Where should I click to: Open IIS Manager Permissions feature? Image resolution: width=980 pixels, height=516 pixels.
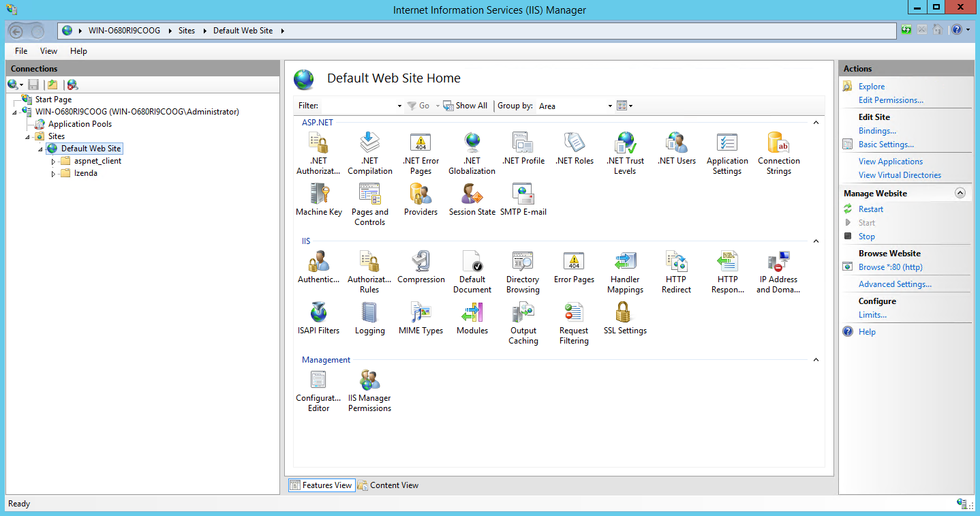point(369,391)
